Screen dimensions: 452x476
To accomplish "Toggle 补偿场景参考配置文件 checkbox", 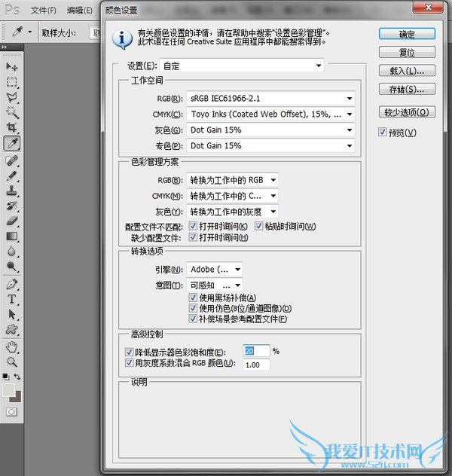I will click(193, 319).
